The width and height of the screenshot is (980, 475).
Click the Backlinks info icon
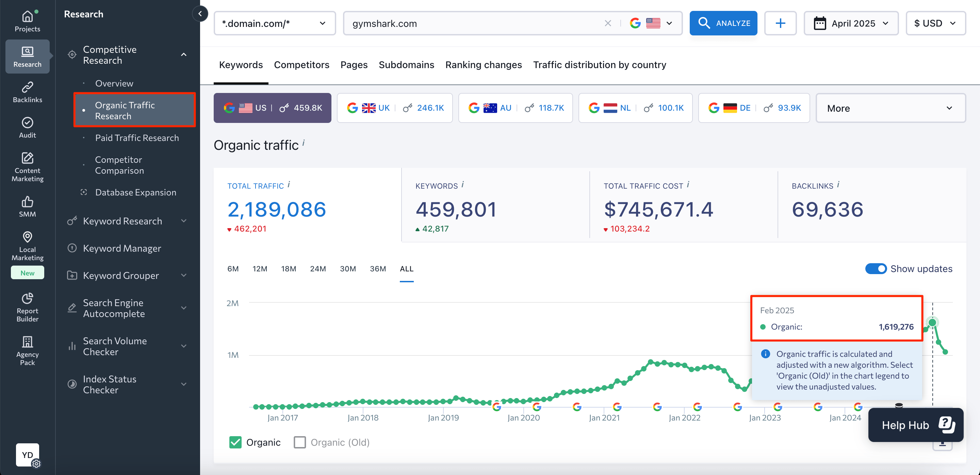point(838,185)
